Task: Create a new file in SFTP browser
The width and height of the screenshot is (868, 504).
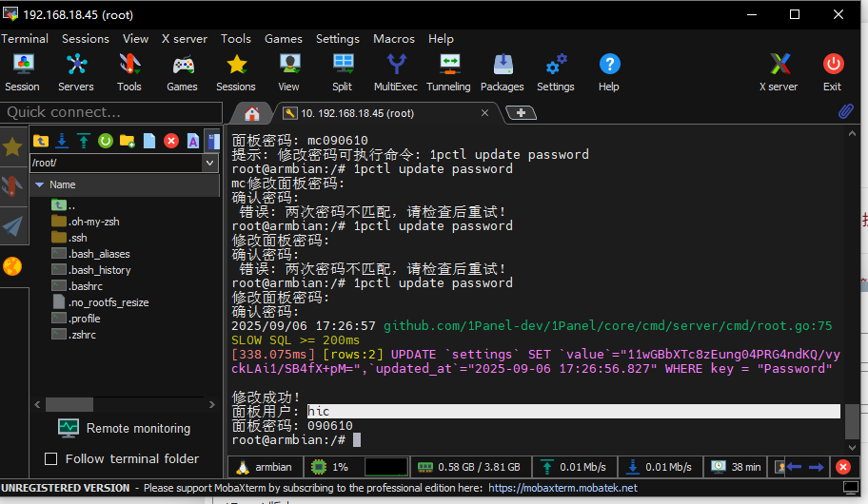Action: [x=149, y=141]
